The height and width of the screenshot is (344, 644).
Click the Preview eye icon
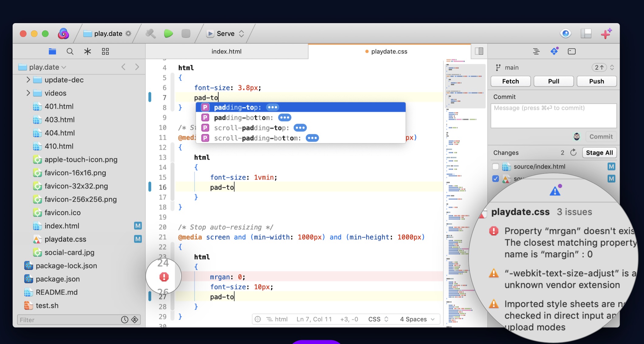(x=566, y=33)
